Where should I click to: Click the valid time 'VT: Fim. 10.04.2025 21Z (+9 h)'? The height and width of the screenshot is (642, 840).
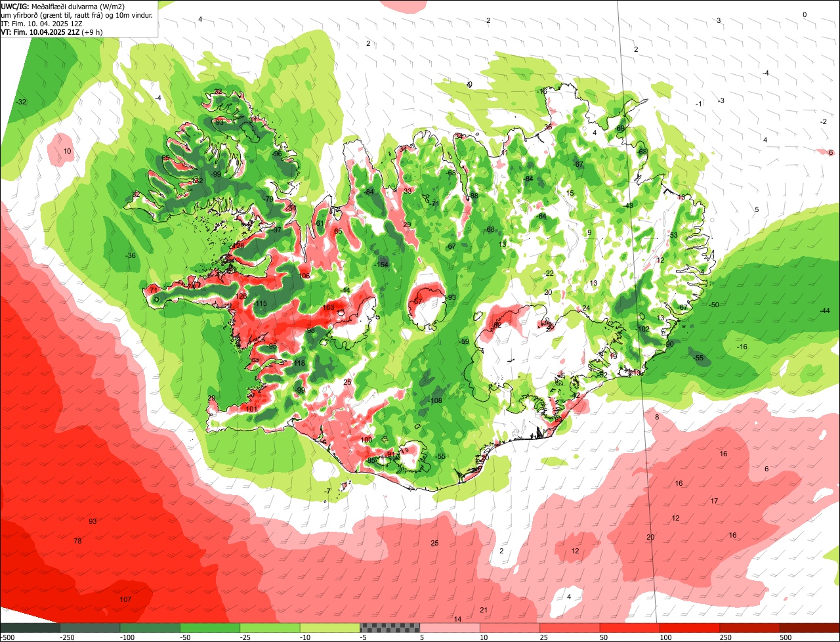tap(51, 32)
